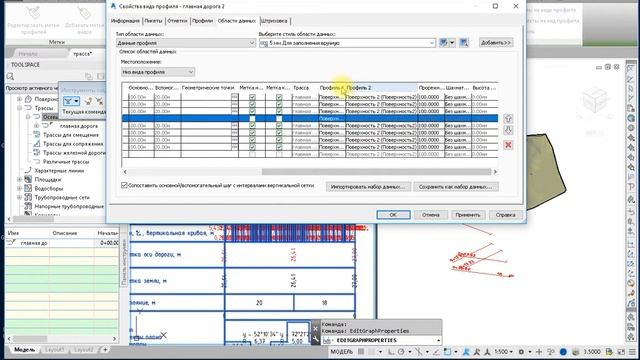Click the band list horizontal scrollbar thumb
Image resolution: width=640 pixels, height=360 pixels.
[376, 172]
